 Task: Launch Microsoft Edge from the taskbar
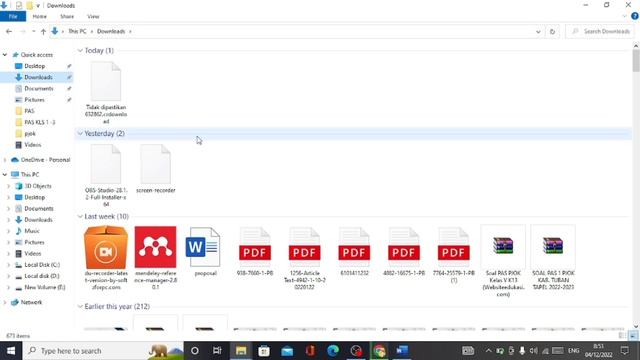333,351
